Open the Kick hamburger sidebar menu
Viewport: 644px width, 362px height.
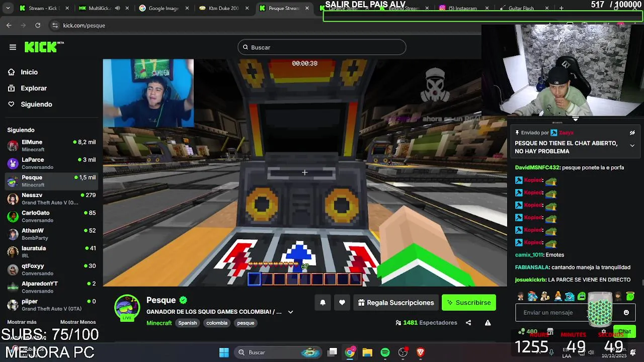(x=13, y=47)
